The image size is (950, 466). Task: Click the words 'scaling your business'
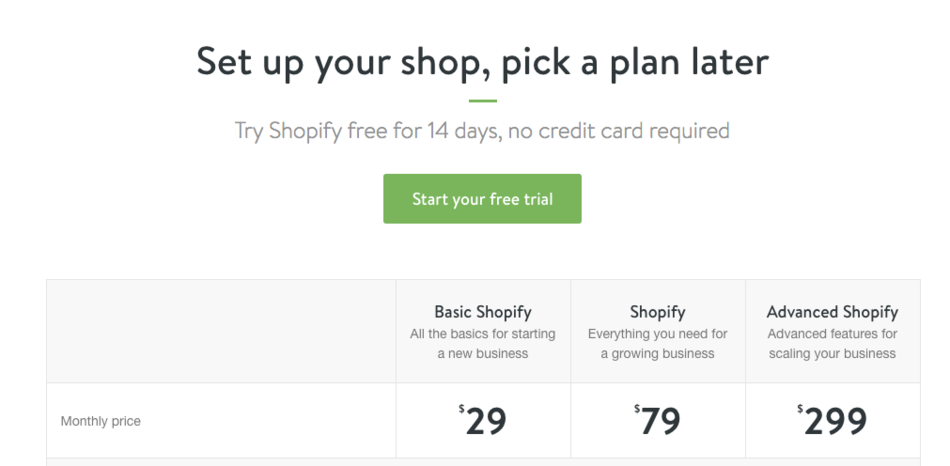coord(832,354)
